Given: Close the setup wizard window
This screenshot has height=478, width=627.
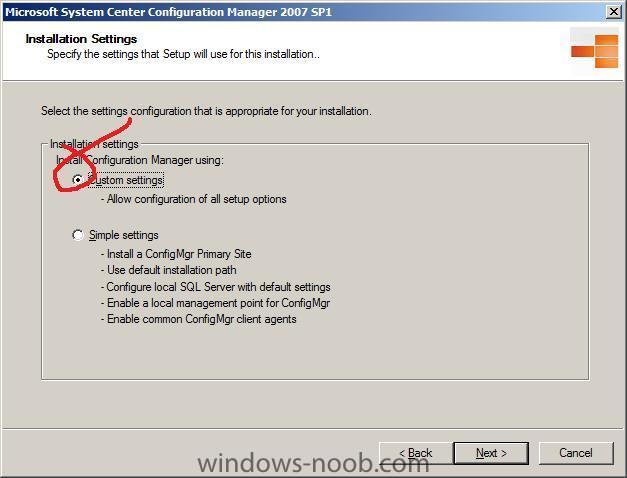Looking at the screenshot, I should [x=613, y=12].
